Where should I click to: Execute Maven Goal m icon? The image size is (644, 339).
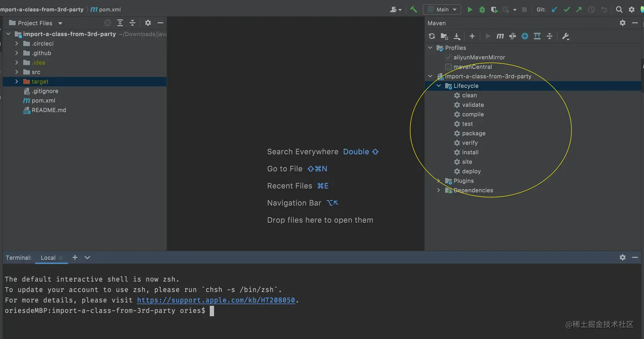pyautogui.click(x=500, y=36)
